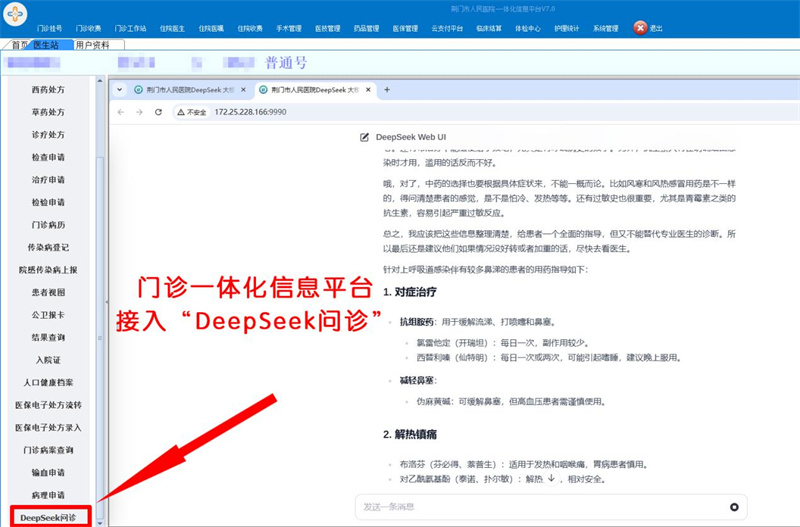Open 检查申请 in sidebar
The image size is (800, 527).
pos(48,157)
